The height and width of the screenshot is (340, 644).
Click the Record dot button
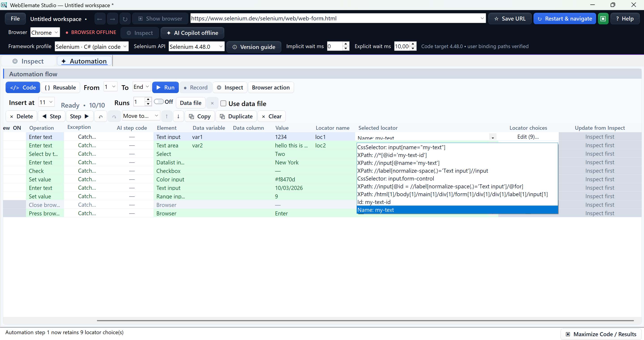pos(196,87)
